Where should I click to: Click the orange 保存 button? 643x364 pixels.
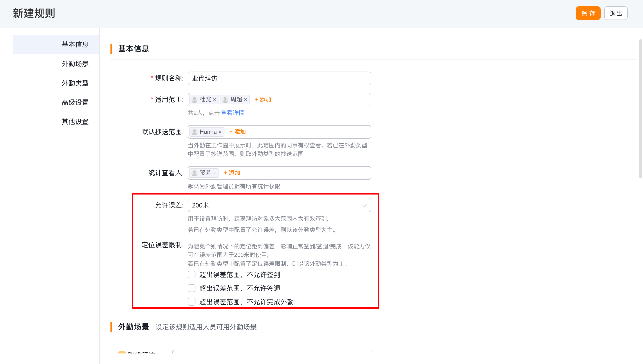pos(588,13)
